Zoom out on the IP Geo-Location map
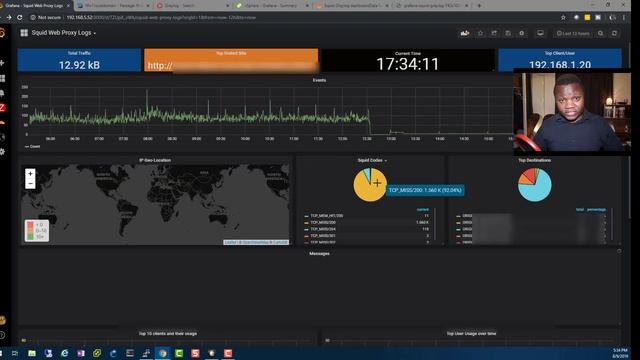Screen dimensions: 640x360 [30, 184]
